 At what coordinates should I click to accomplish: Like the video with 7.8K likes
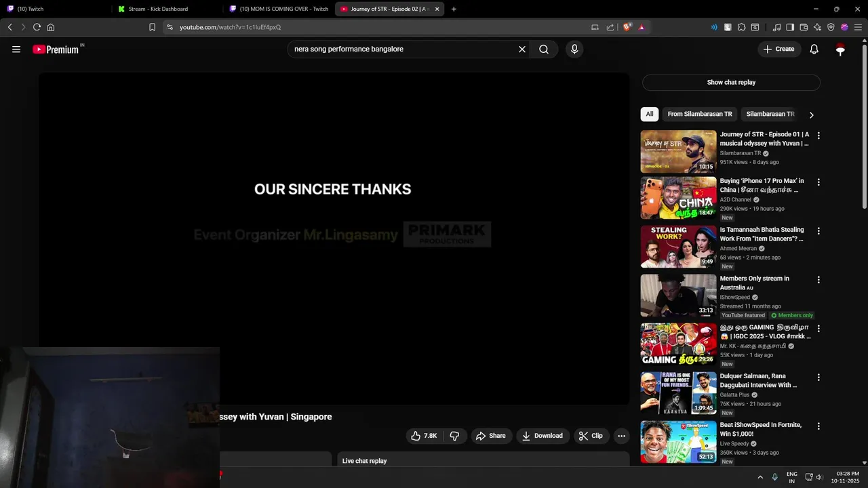pyautogui.click(x=424, y=436)
